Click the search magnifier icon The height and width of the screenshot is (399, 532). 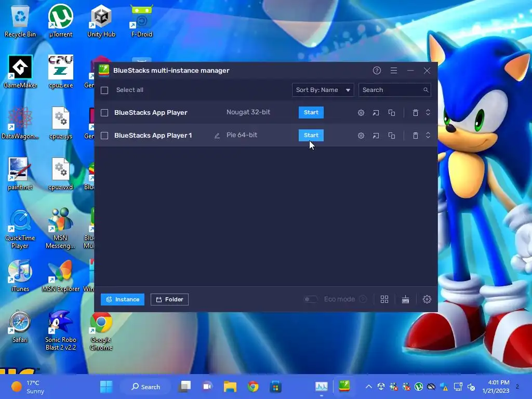click(x=425, y=90)
